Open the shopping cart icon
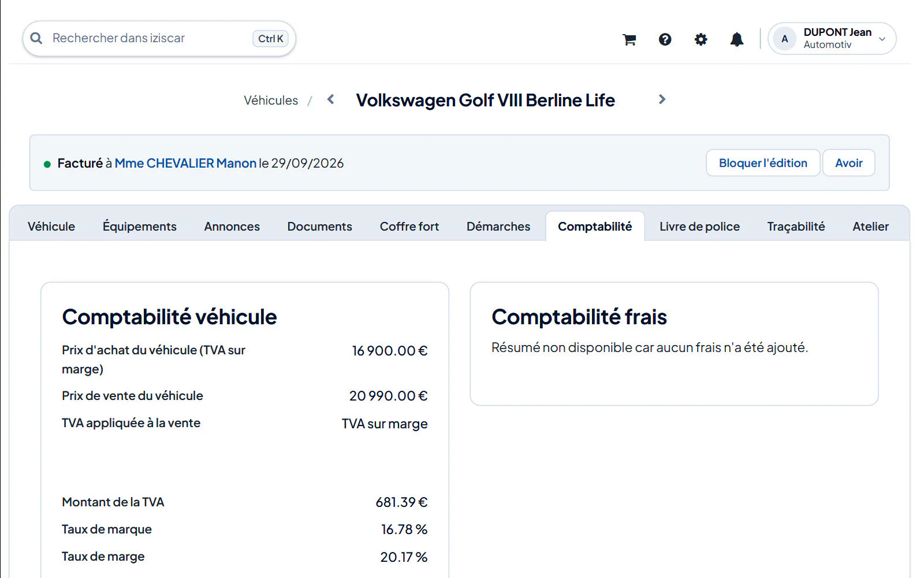The width and height of the screenshot is (924, 578). [x=629, y=39]
